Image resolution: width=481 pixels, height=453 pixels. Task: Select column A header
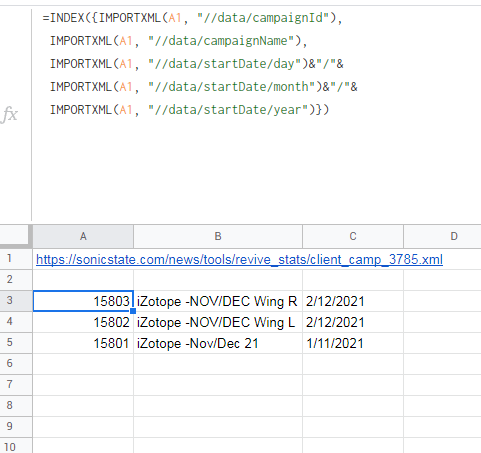tap(83, 236)
